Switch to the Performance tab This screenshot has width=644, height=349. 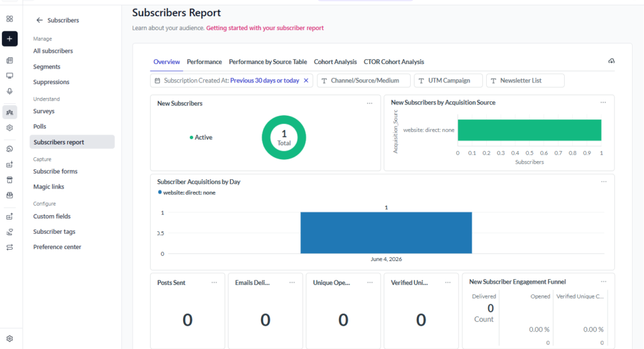click(x=204, y=62)
